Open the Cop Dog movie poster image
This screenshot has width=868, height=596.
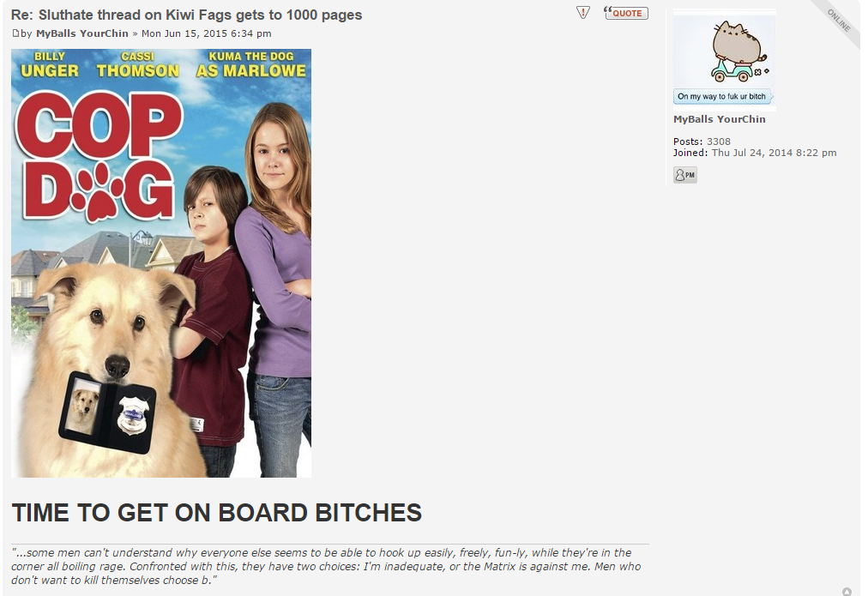pyautogui.click(x=161, y=263)
